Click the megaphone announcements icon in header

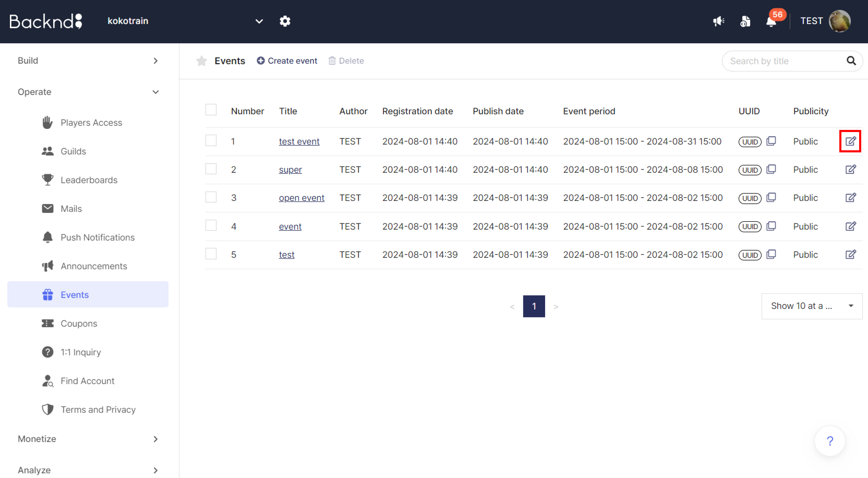click(x=719, y=21)
